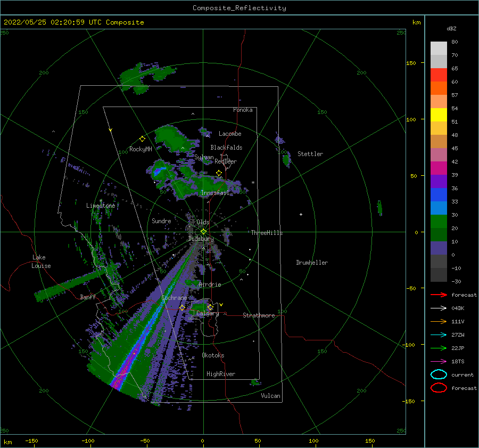Click the yellow diamond marker near Cochrane
The image size is (479, 448).
[182, 307]
